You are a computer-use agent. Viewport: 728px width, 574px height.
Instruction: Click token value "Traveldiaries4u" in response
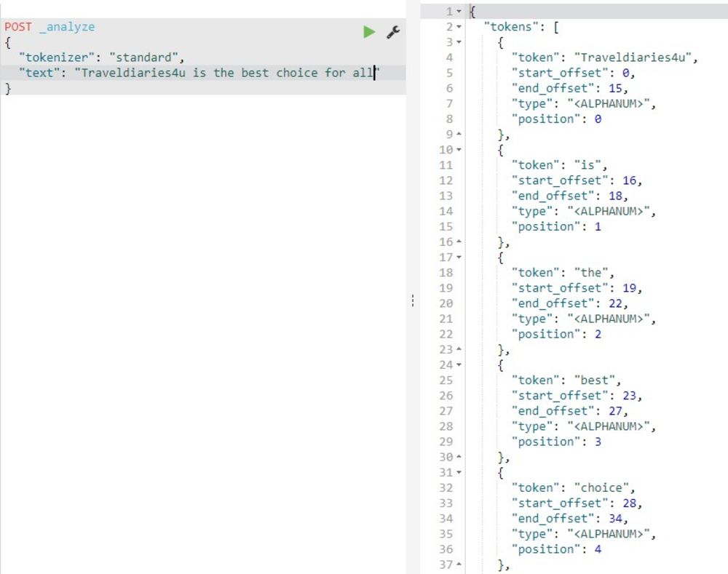coord(633,57)
